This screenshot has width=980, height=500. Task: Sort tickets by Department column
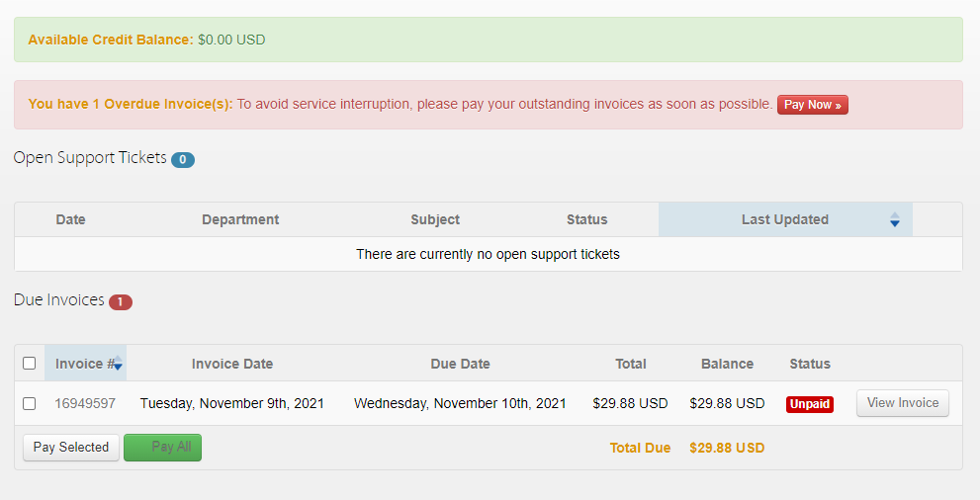(x=240, y=219)
